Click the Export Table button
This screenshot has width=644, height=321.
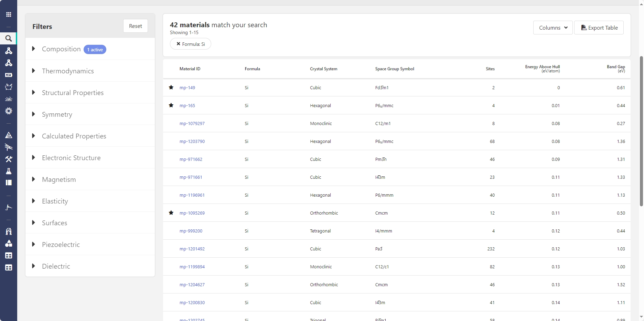click(x=599, y=28)
